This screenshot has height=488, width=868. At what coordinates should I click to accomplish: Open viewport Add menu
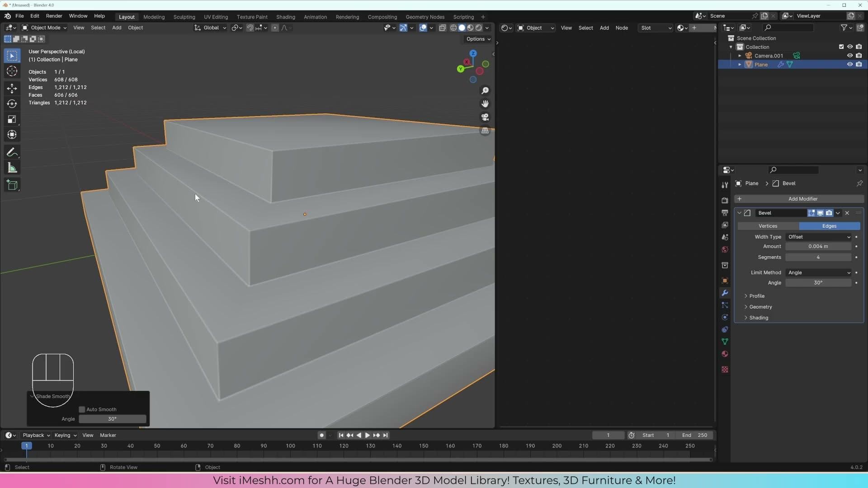point(117,28)
